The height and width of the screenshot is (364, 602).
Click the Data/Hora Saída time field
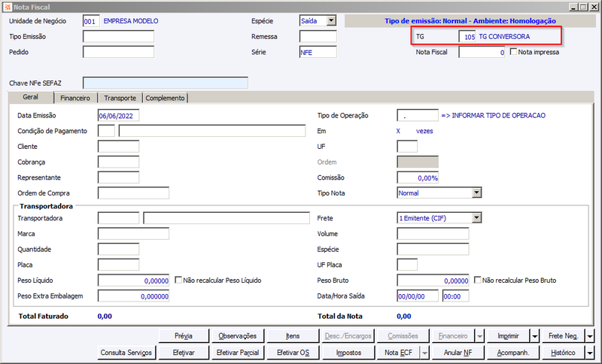[455, 296]
